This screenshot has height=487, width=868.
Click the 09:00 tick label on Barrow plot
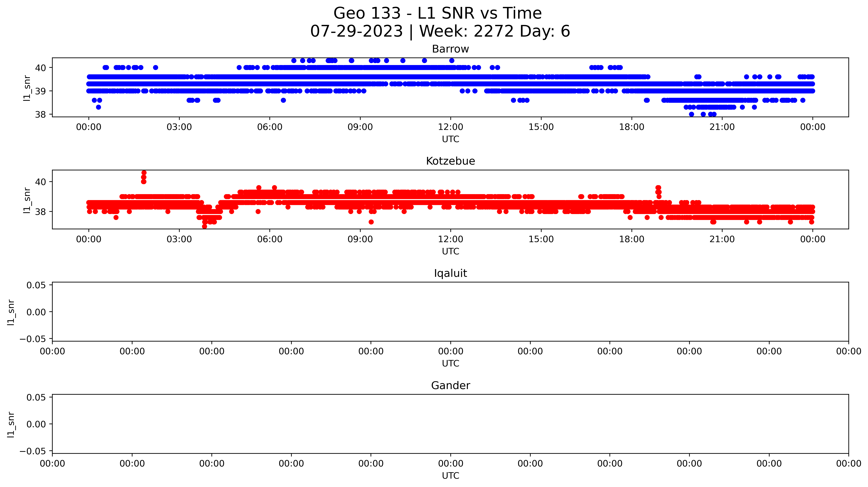tap(360, 127)
